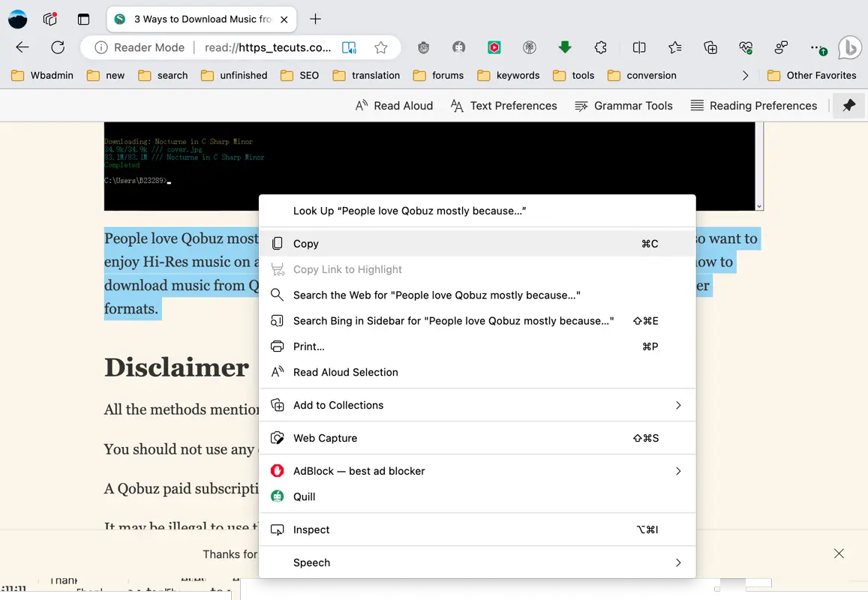Choose Quill from context menu
This screenshot has width=868, height=600.
(477, 497)
